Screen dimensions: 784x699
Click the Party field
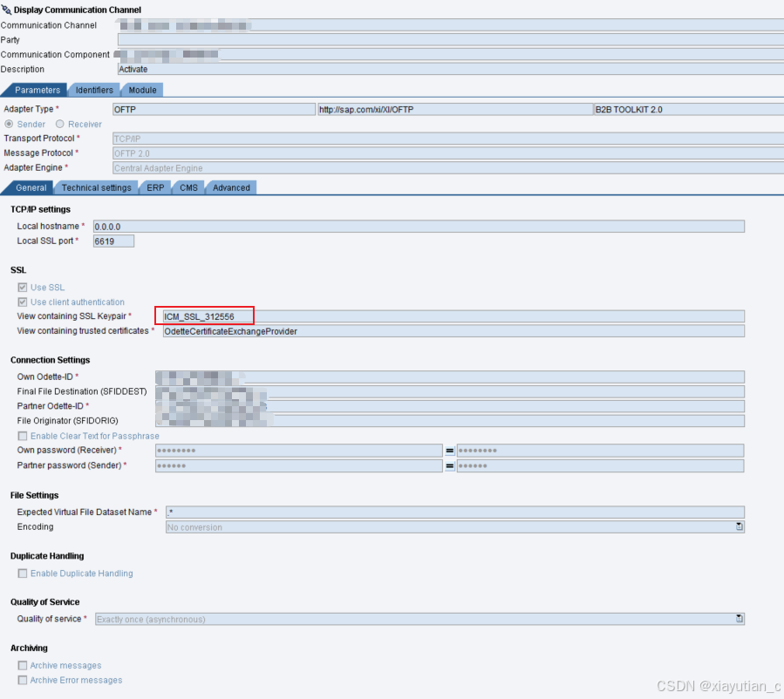[451, 39]
